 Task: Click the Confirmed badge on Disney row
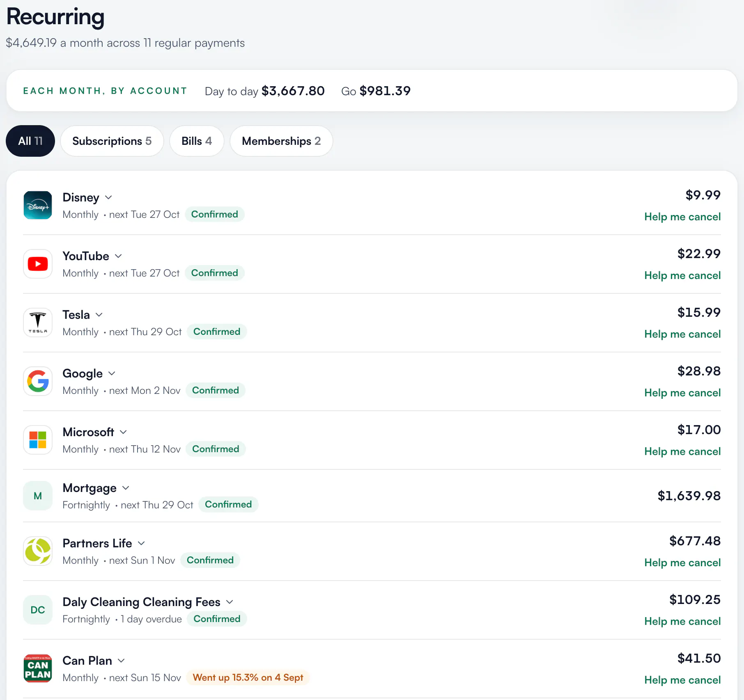[x=215, y=214]
